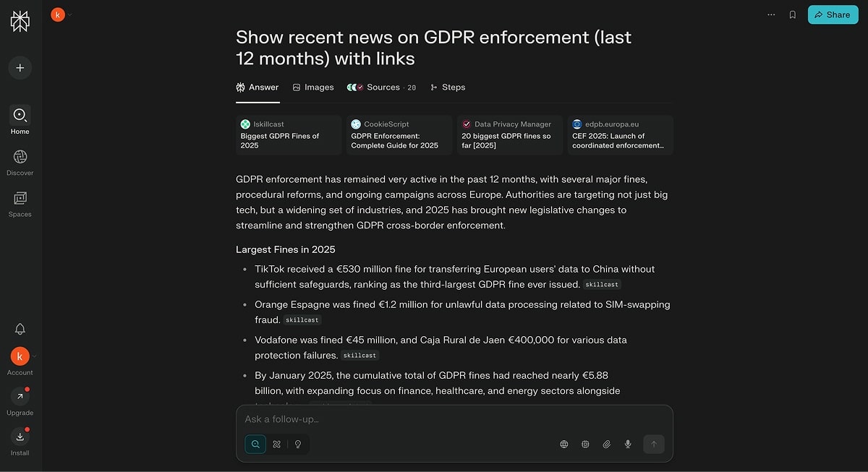
Task: Click the Share button
Action: [833, 14]
